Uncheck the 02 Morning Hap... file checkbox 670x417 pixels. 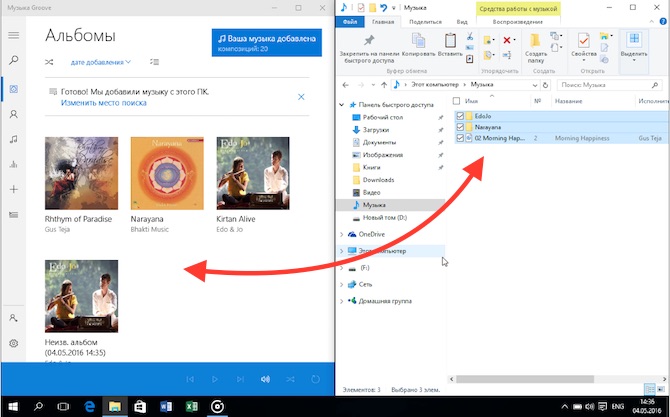(x=460, y=138)
